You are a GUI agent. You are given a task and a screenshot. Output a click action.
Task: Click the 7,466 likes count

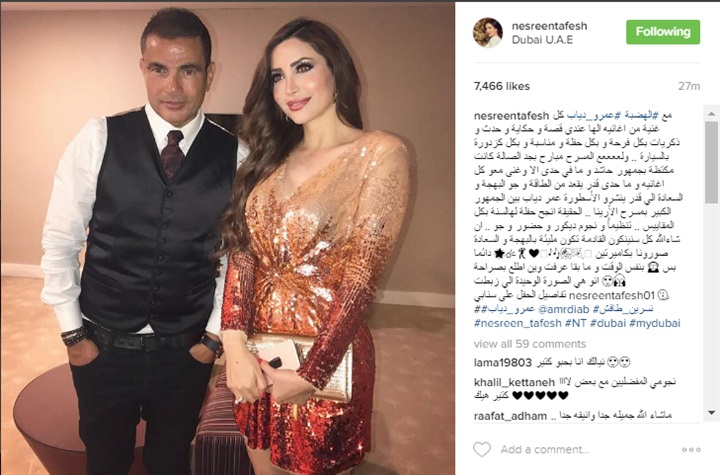point(502,86)
